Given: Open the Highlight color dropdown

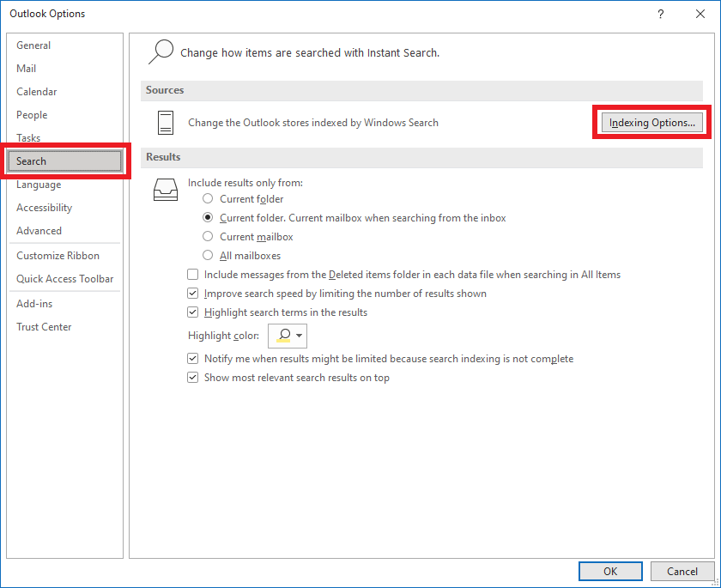Looking at the screenshot, I should pos(288,336).
